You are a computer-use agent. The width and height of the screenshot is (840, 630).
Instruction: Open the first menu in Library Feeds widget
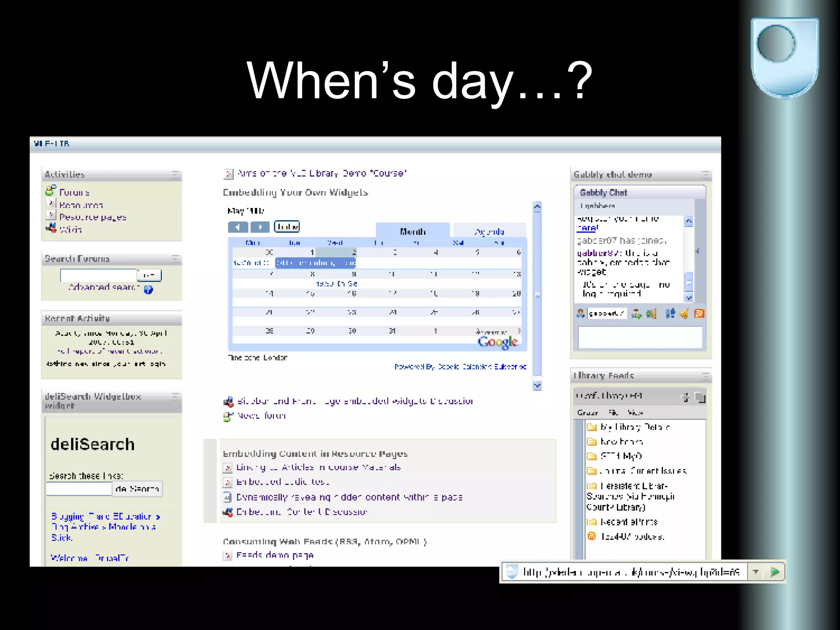[x=587, y=413]
